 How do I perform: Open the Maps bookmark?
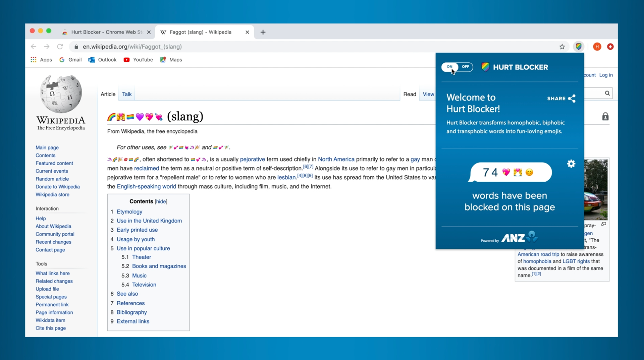click(x=171, y=60)
